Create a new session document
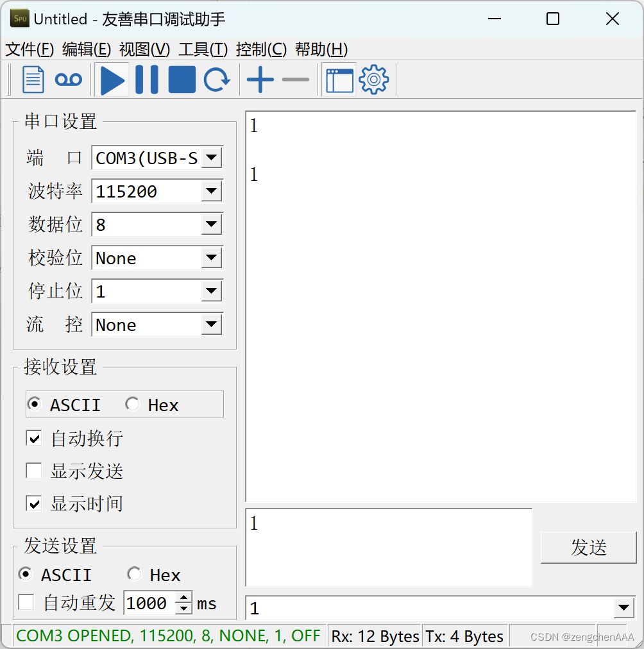The image size is (644, 649). point(33,79)
